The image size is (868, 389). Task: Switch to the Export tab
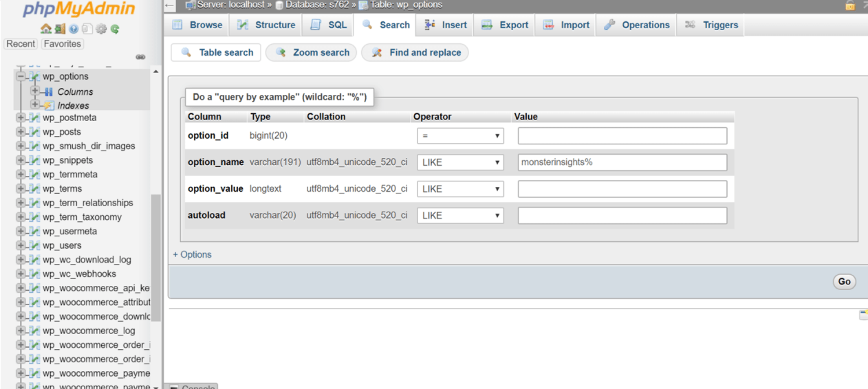(x=505, y=25)
